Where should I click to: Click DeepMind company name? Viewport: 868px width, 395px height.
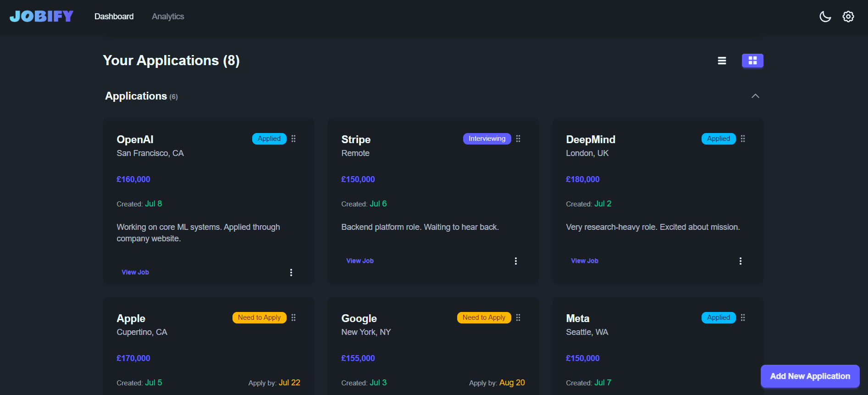[x=591, y=139]
